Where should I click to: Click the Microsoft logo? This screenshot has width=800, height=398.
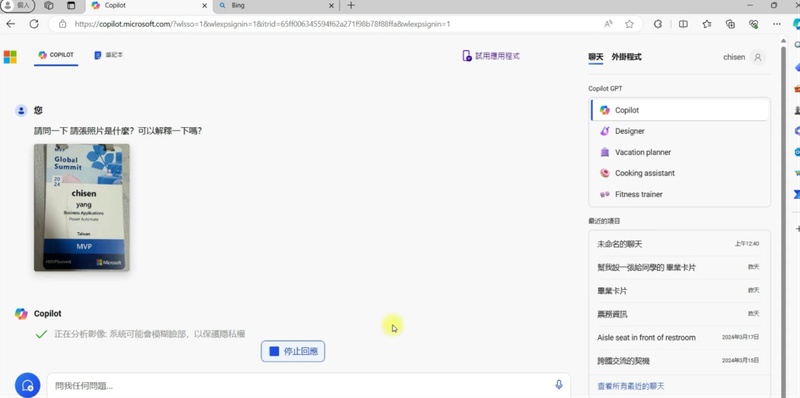(x=10, y=57)
